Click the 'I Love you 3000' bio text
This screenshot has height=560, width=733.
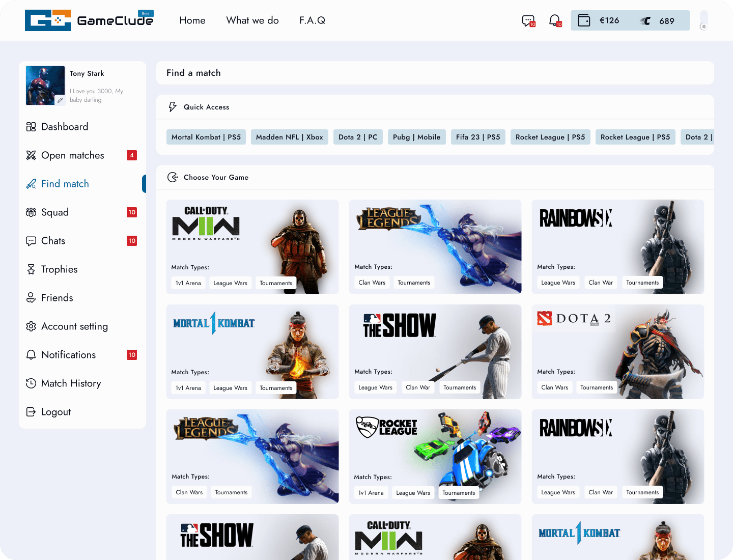(x=96, y=95)
